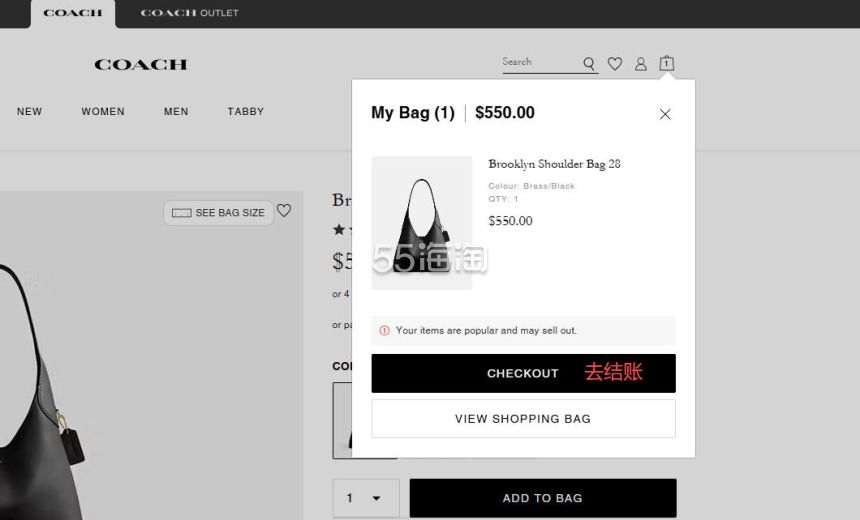Open the New arrivals menu

point(29,112)
